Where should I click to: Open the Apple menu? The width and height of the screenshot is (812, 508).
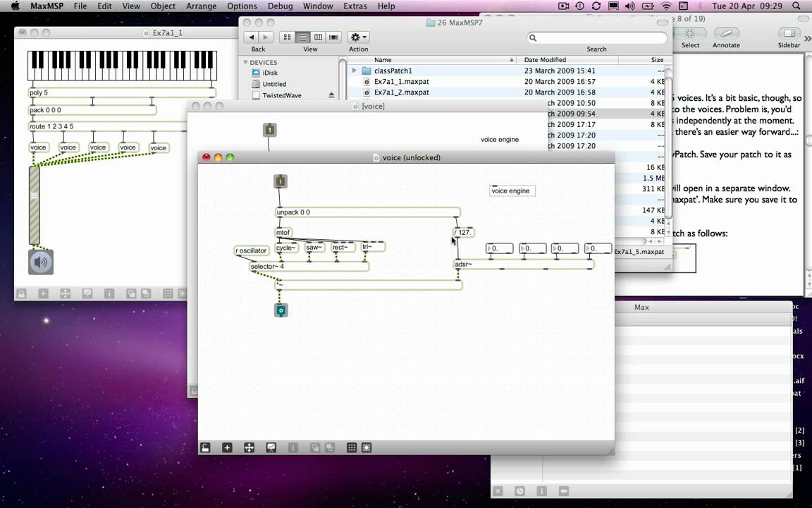point(15,6)
